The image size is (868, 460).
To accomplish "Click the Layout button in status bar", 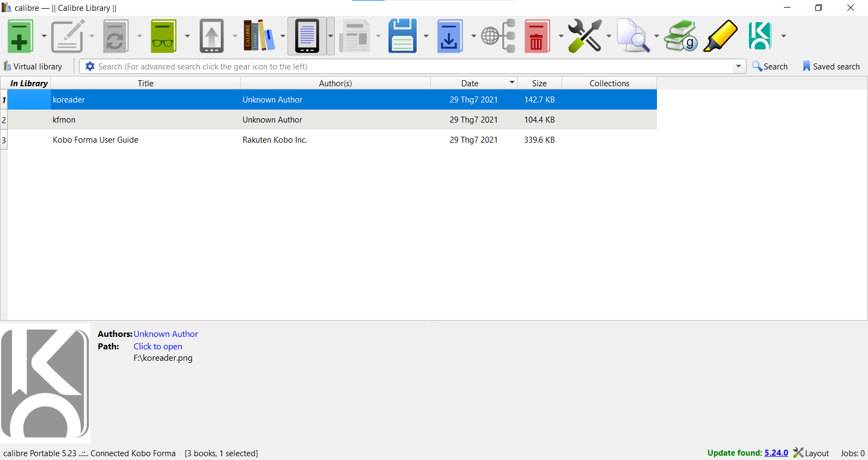I will point(811,453).
